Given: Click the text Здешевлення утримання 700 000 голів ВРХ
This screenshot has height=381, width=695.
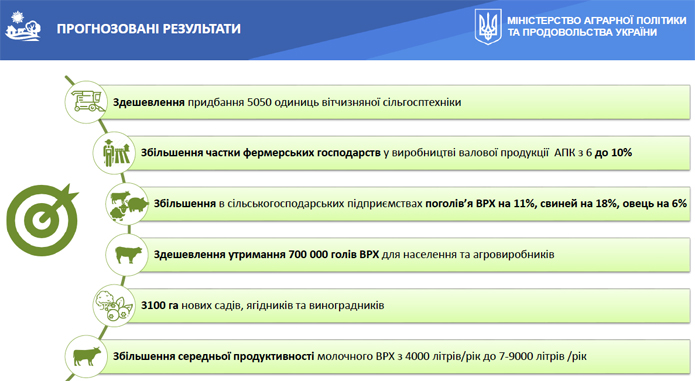Looking at the screenshot, I should point(266,255).
